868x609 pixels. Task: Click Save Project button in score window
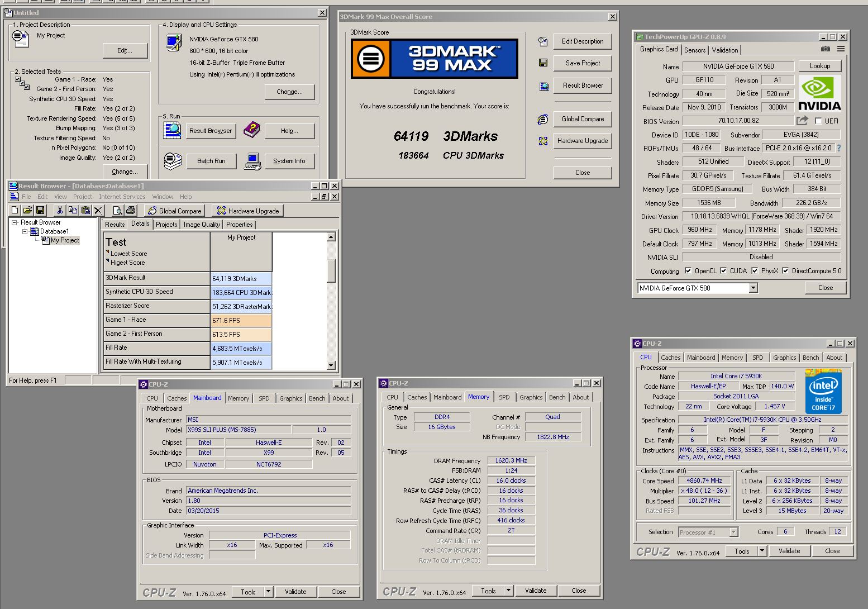pos(583,63)
